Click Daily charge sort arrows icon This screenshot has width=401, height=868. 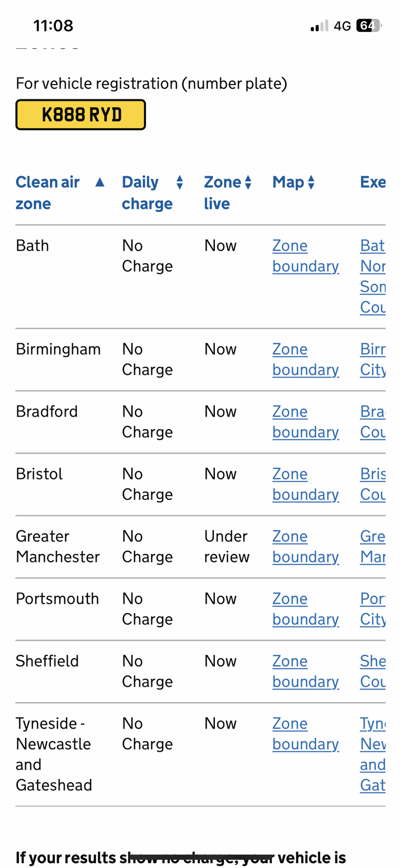(x=180, y=183)
